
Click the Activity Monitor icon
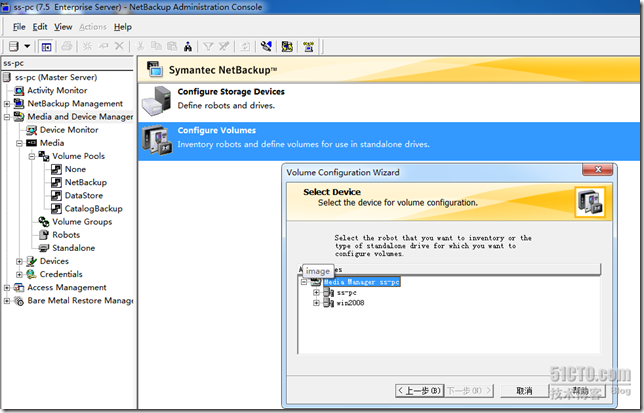click(19, 90)
